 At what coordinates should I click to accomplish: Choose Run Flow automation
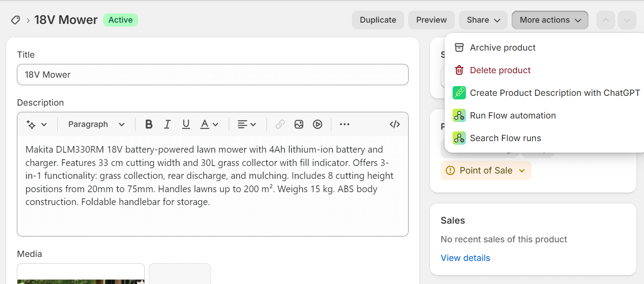tap(513, 115)
